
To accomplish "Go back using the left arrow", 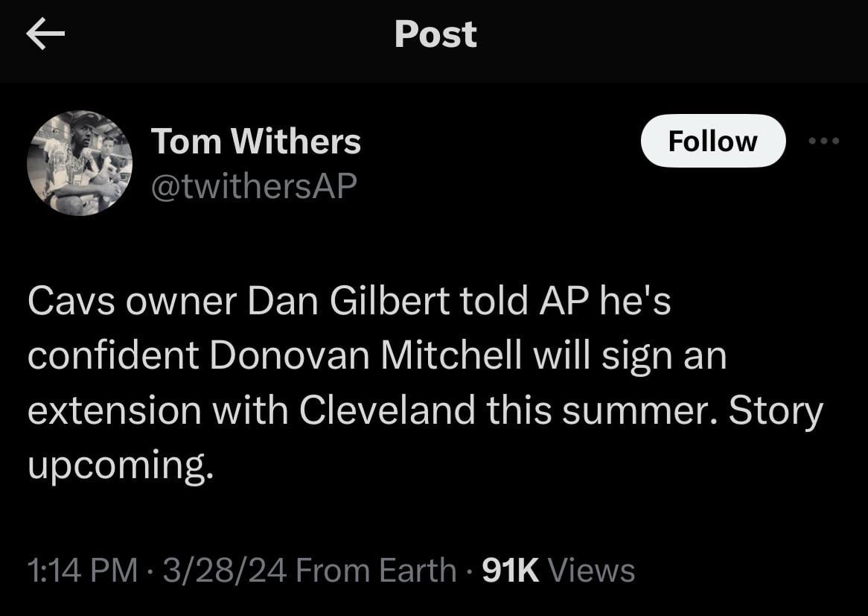I will coord(45,34).
